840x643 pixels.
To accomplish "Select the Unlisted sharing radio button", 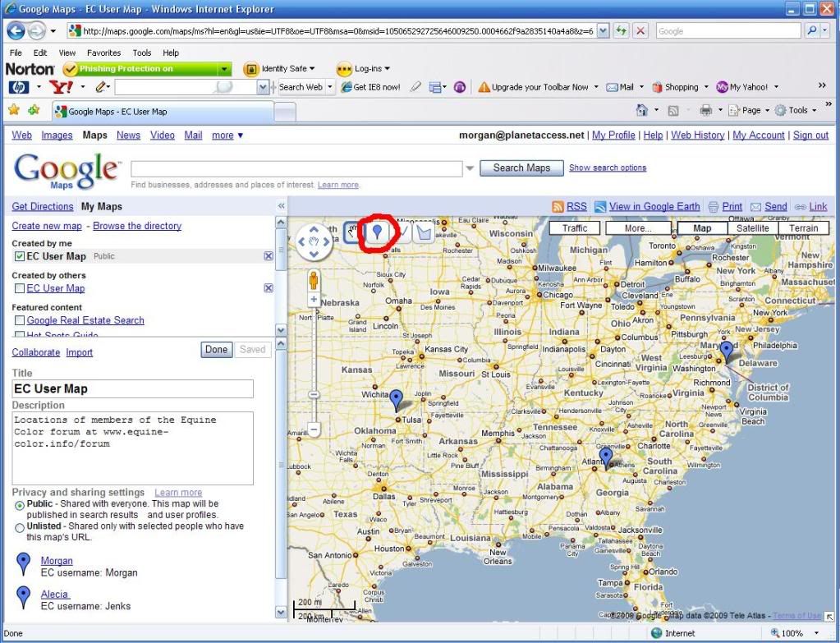I will 20,527.
